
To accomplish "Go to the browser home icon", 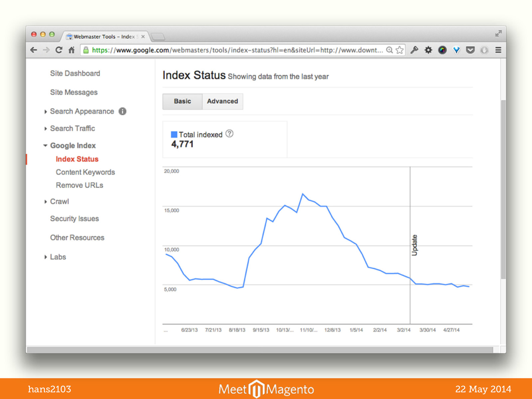I will pyautogui.click(x=71, y=50).
